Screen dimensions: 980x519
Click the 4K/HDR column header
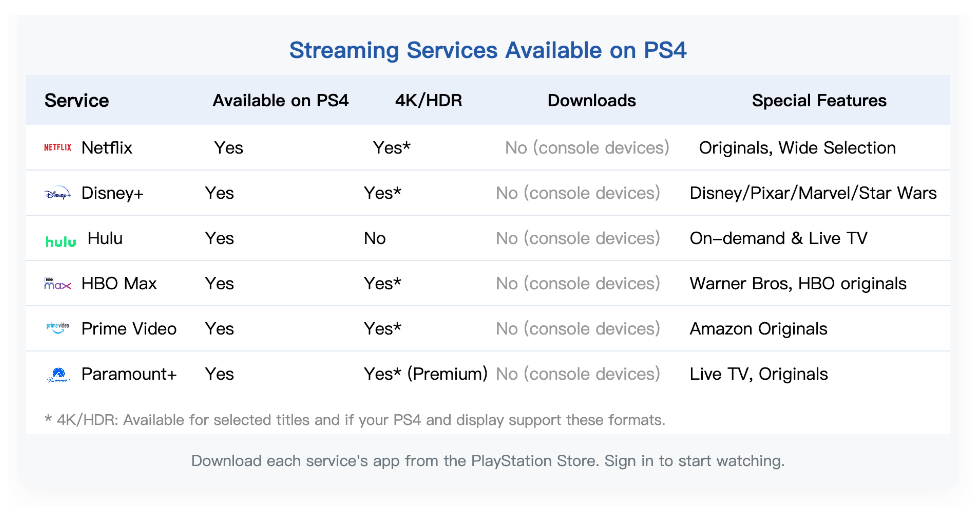click(x=428, y=100)
